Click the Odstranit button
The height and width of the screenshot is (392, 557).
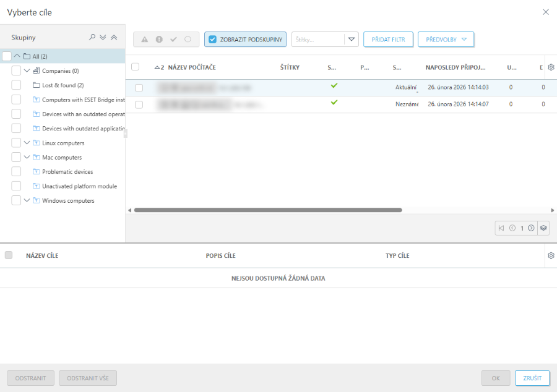pyautogui.click(x=30, y=378)
